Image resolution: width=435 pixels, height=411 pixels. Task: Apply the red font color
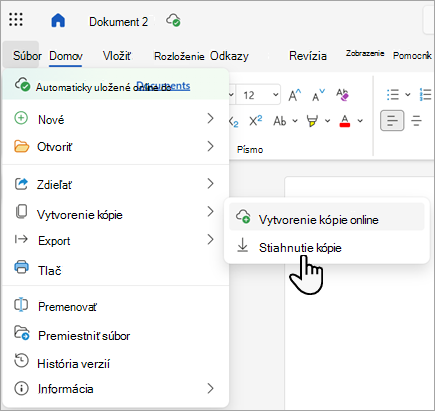tap(345, 121)
